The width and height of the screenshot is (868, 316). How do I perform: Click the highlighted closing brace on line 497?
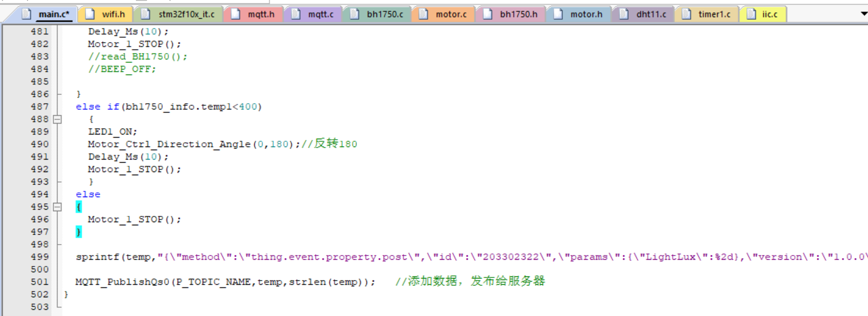(x=79, y=232)
